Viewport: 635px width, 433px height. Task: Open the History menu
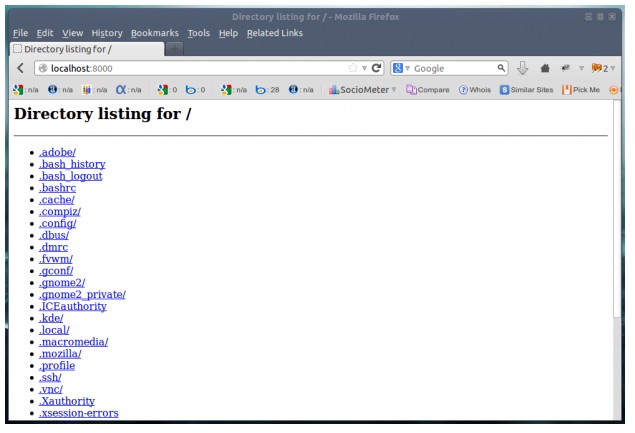[107, 33]
